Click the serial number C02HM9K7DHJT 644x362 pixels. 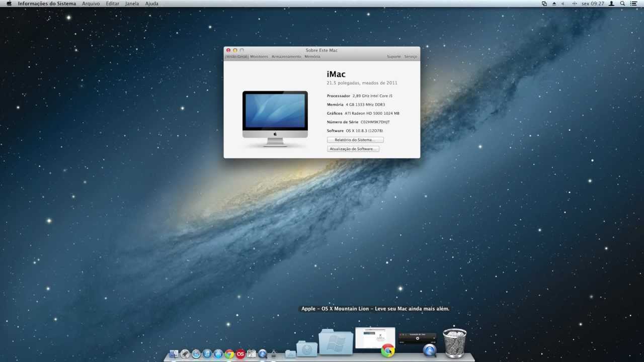coord(375,122)
